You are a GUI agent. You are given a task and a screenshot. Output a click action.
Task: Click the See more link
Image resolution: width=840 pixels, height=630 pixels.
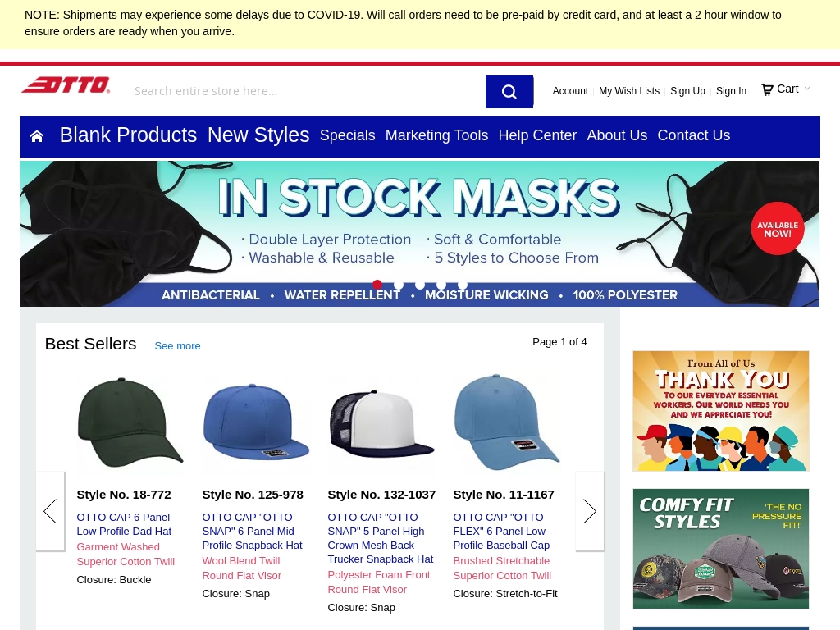tap(177, 346)
